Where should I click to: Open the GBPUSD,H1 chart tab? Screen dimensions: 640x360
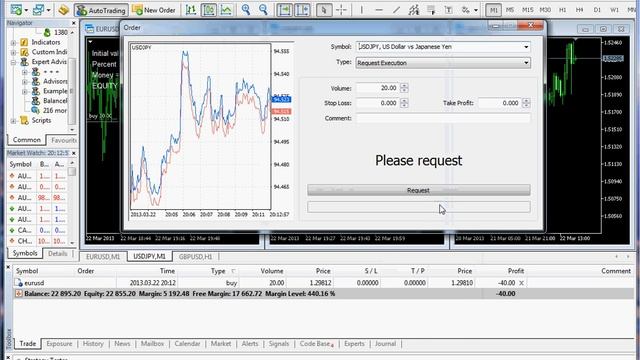195,257
